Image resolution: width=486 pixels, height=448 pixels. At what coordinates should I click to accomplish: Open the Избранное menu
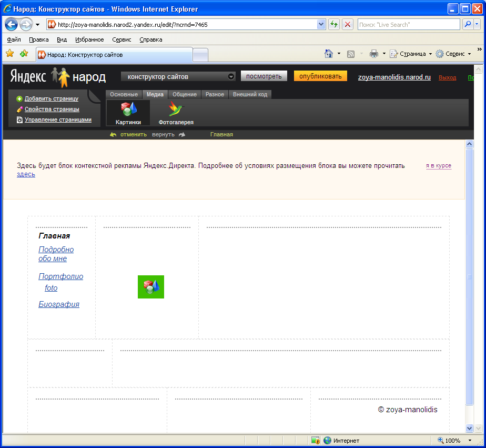point(89,39)
